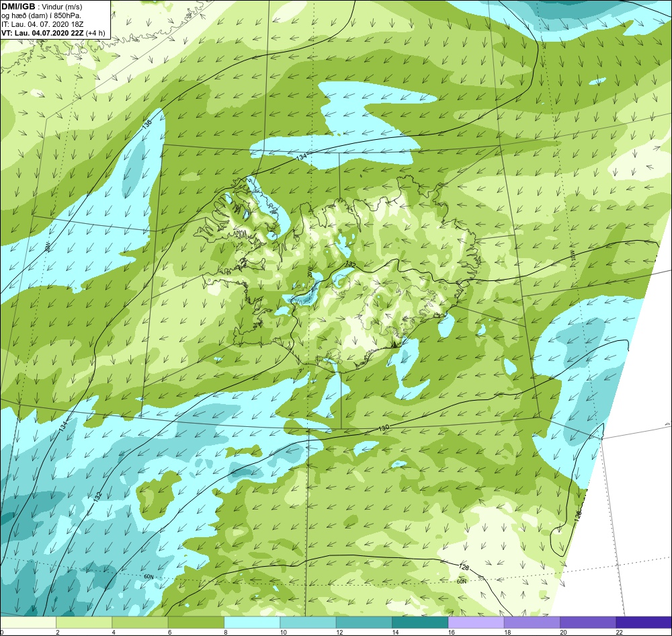
Task: Click the 4–6 m/s green legend swatch
Action: pos(140,623)
